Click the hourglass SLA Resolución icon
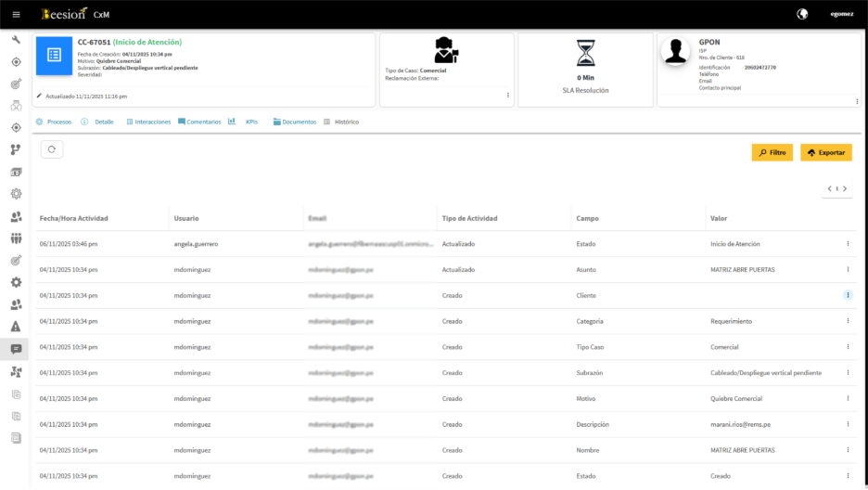The width and height of the screenshot is (868, 490). pyautogui.click(x=585, y=54)
